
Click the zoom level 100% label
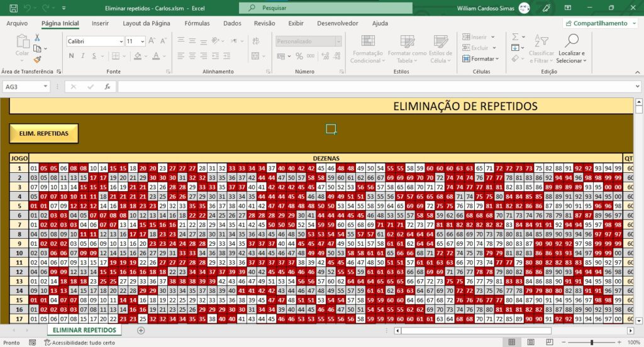[x=634, y=342]
